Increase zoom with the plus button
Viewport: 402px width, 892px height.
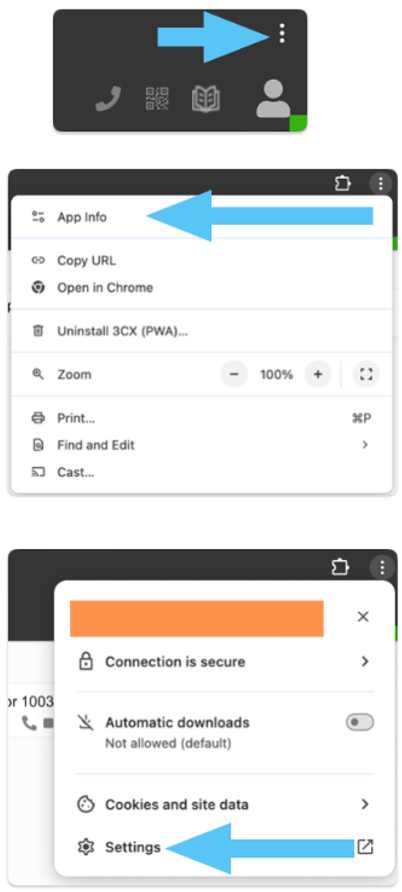(x=318, y=374)
